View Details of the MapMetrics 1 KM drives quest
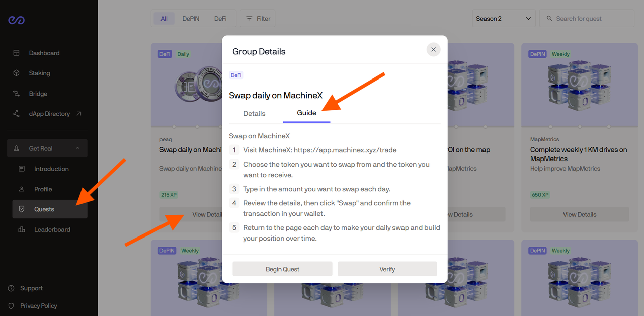644x316 pixels. [x=580, y=214]
